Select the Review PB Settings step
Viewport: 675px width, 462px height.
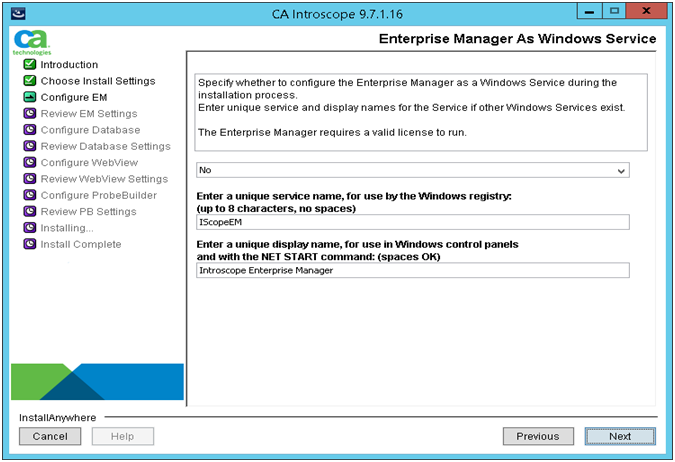click(88, 212)
